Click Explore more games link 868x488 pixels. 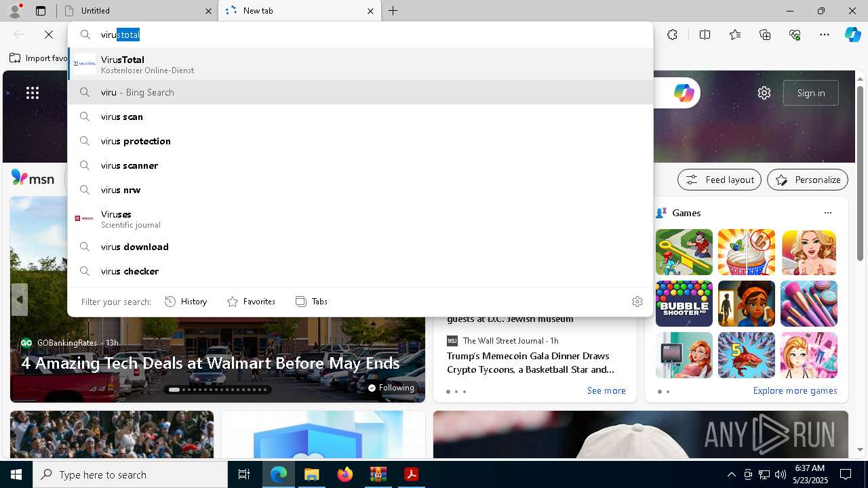pyautogui.click(x=795, y=390)
